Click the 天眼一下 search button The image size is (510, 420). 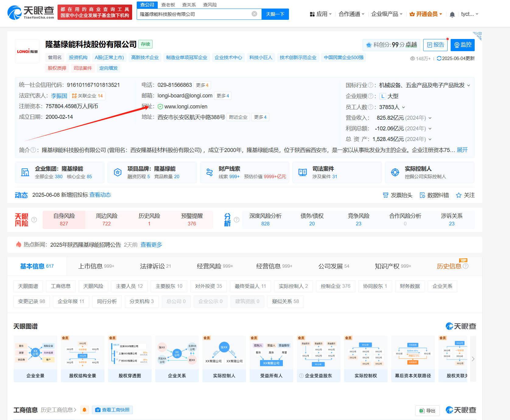(275, 14)
